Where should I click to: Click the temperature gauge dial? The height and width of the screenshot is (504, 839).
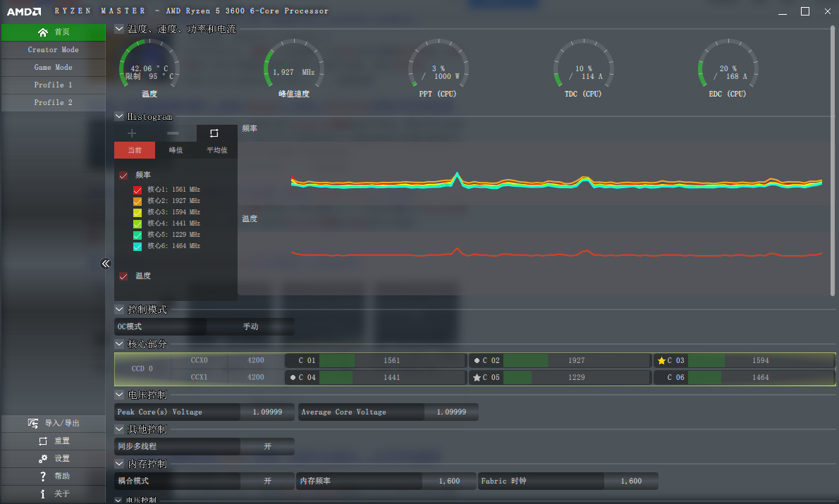(149, 64)
